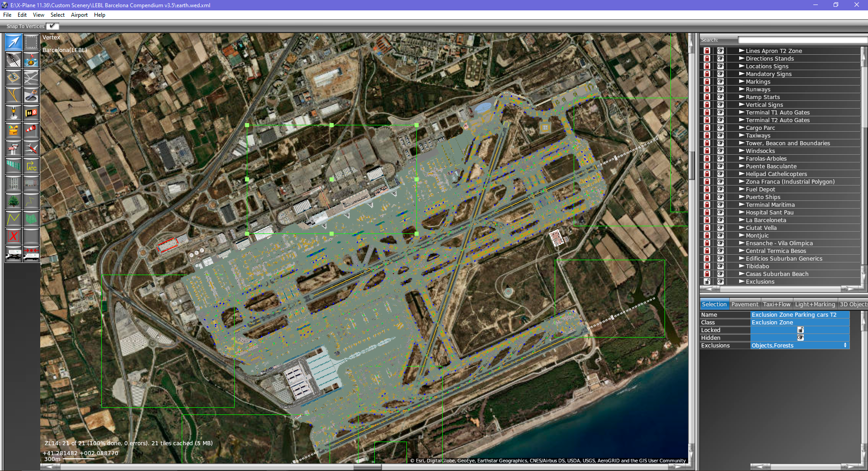Click top-left green handle of selected exclusion zone
868x471 pixels.
pyautogui.click(x=247, y=125)
